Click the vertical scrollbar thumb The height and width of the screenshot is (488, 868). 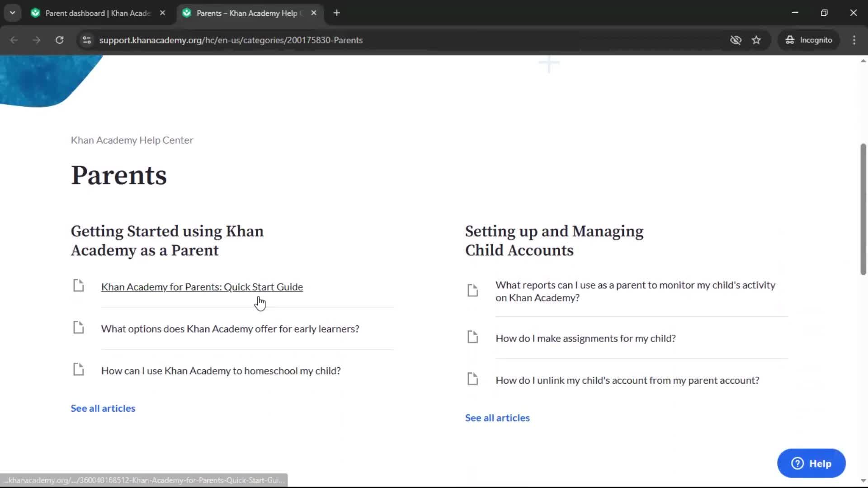863,209
